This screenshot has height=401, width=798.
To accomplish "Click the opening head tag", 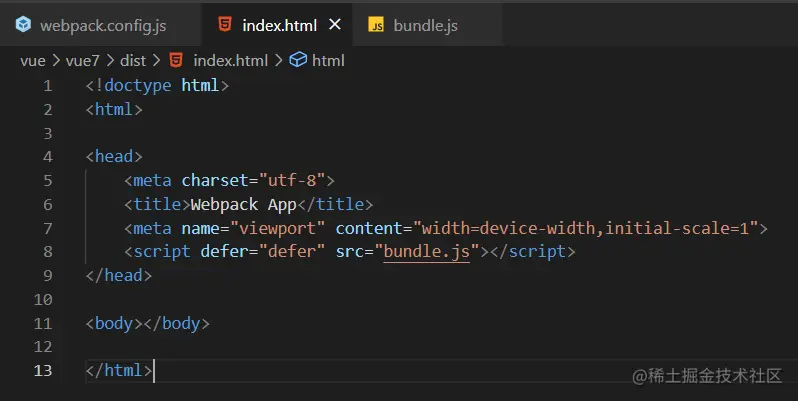I will (114, 156).
